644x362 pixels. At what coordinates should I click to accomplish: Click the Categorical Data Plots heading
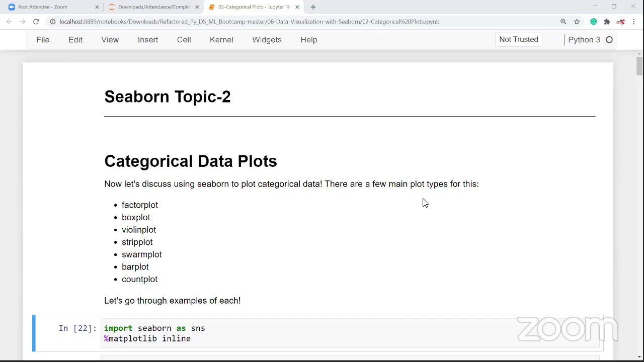tap(191, 161)
